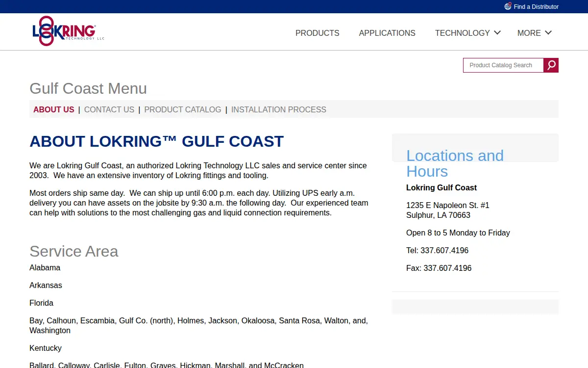
Task: Click the Lokring Technology logo
Action: [x=68, y=31]
